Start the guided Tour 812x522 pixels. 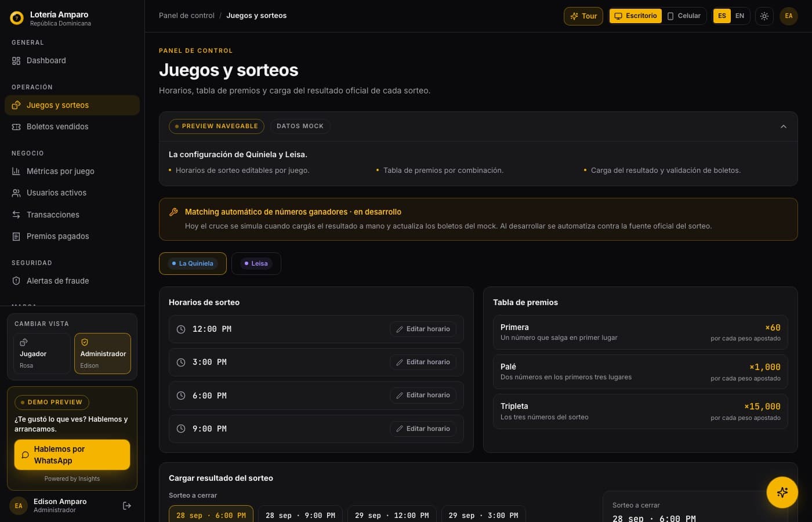[x=583, y=16]
